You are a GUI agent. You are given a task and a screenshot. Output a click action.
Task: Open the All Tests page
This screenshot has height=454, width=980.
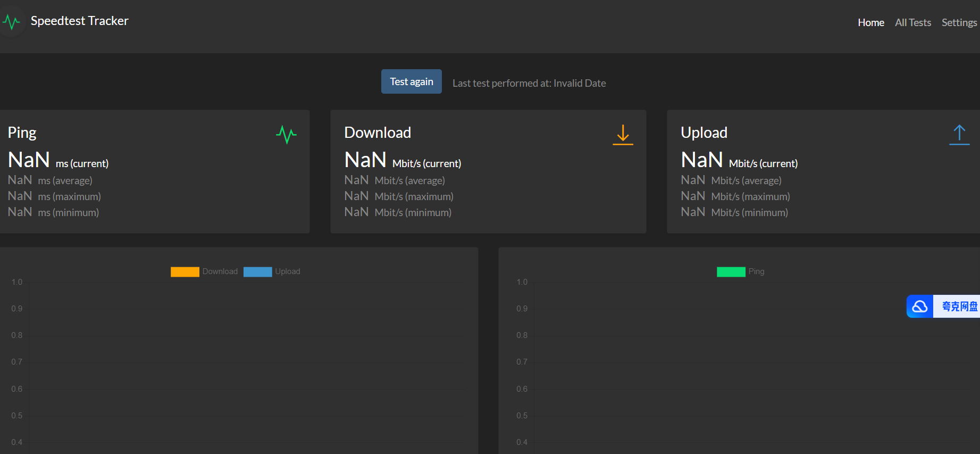(x=912, y=22)
